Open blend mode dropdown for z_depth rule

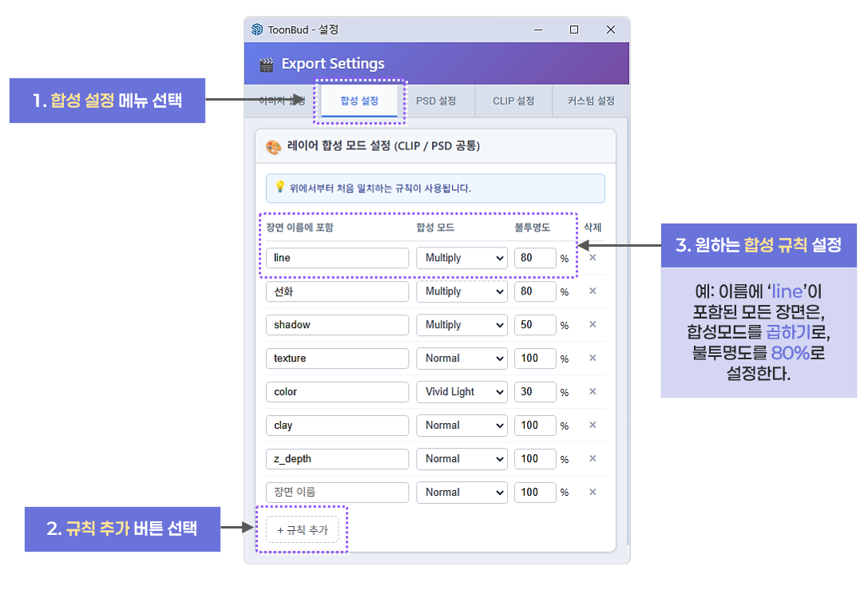(x=462, y=459)
